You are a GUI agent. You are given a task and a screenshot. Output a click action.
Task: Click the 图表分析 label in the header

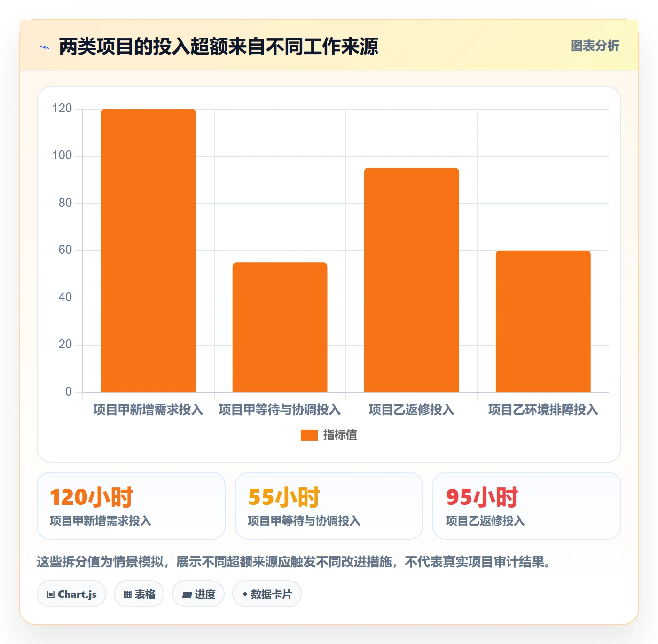click(x=595, y=46)
